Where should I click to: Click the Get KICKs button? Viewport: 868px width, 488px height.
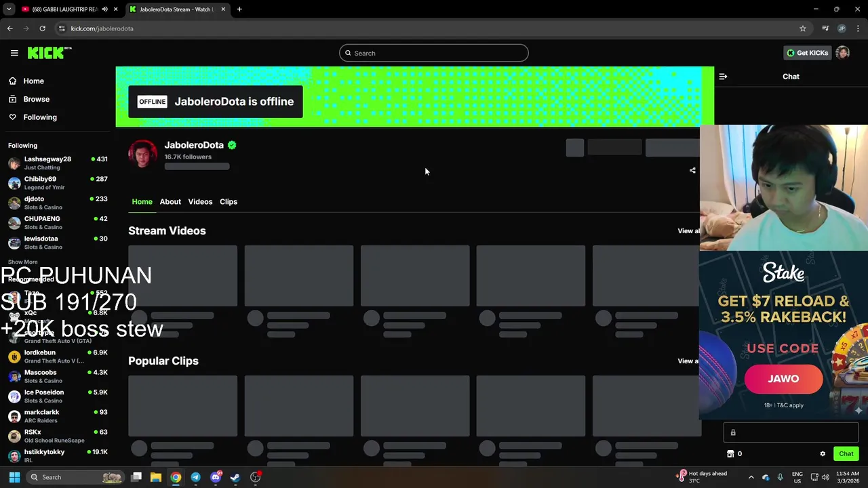pos(807,53)
